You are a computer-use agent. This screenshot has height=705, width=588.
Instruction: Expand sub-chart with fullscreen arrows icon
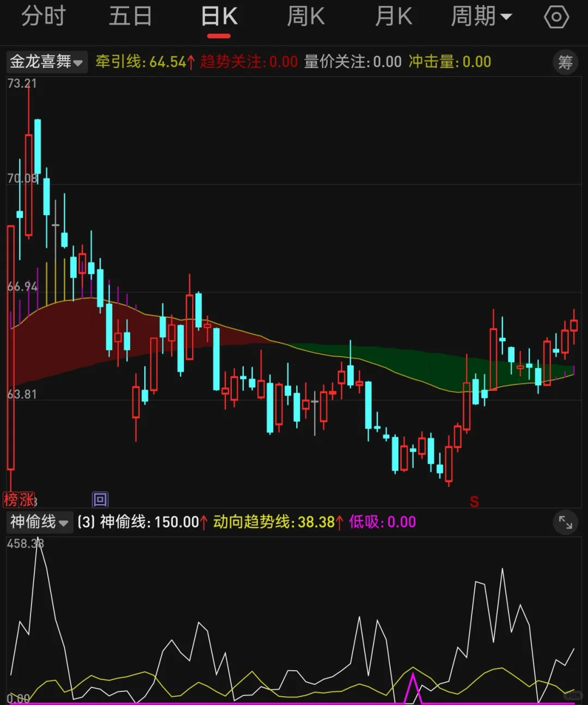566,523
